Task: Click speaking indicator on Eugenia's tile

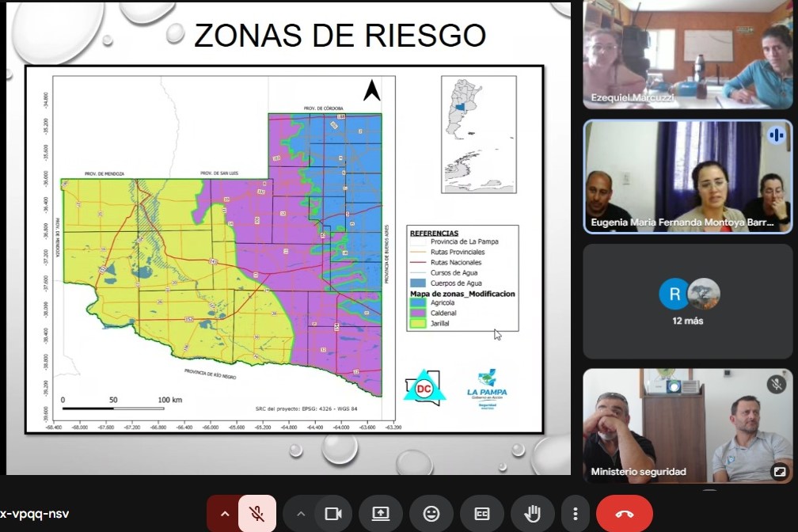Action: click(776, 135)
